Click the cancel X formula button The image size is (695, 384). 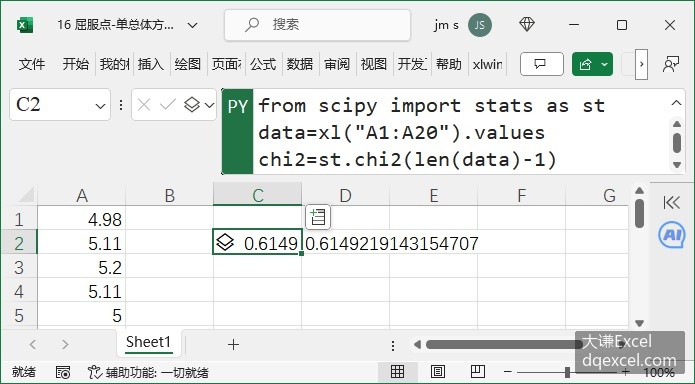pos(144,105)
